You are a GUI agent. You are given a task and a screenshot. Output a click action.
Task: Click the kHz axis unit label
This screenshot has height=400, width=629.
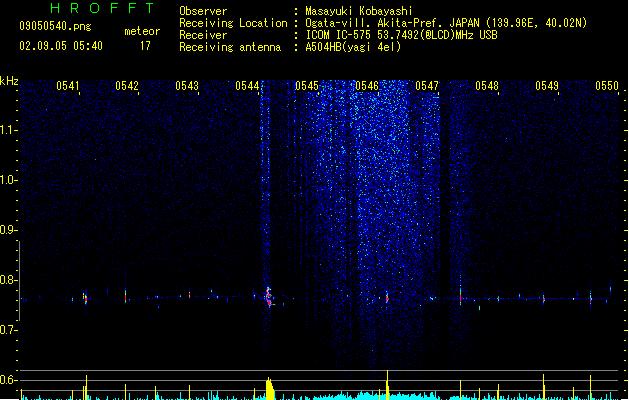(9, 81)
